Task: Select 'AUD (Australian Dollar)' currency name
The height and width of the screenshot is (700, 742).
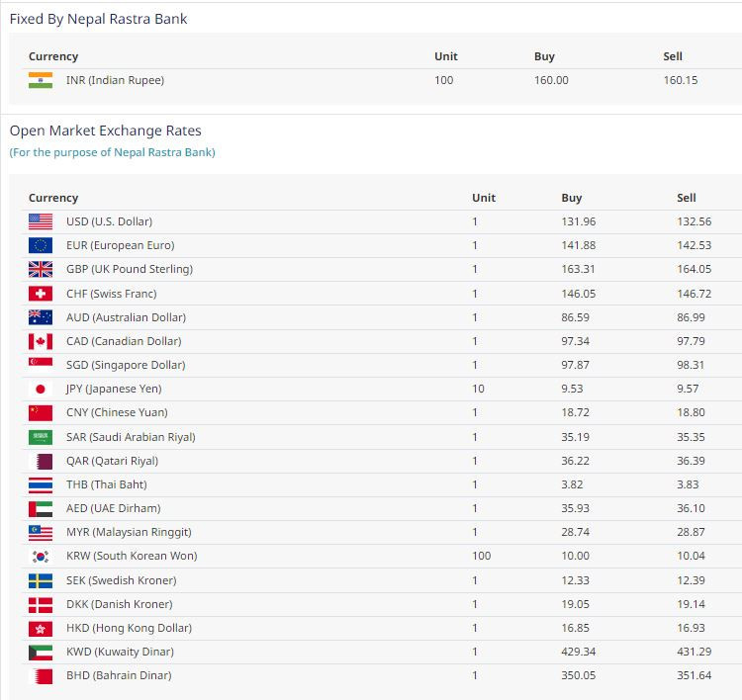Action: point(126,317)
